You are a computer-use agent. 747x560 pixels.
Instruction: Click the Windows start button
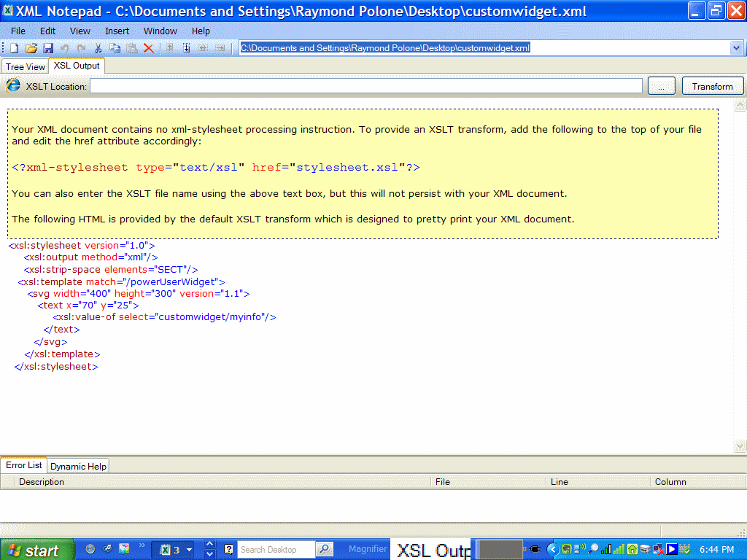point(37,550)
